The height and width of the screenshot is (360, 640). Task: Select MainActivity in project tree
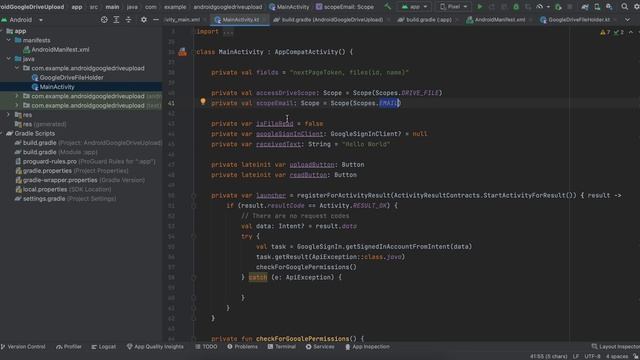point(53,87)
